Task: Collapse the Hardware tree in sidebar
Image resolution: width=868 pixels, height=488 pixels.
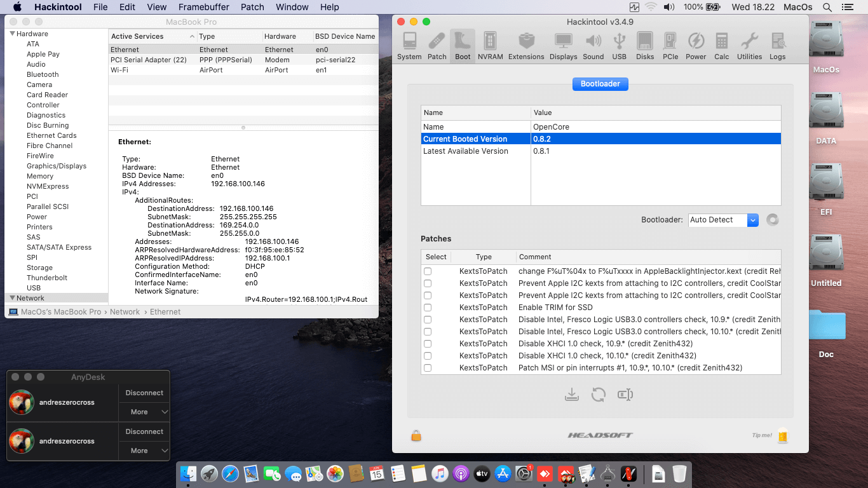Action: (x=12, y=34)
